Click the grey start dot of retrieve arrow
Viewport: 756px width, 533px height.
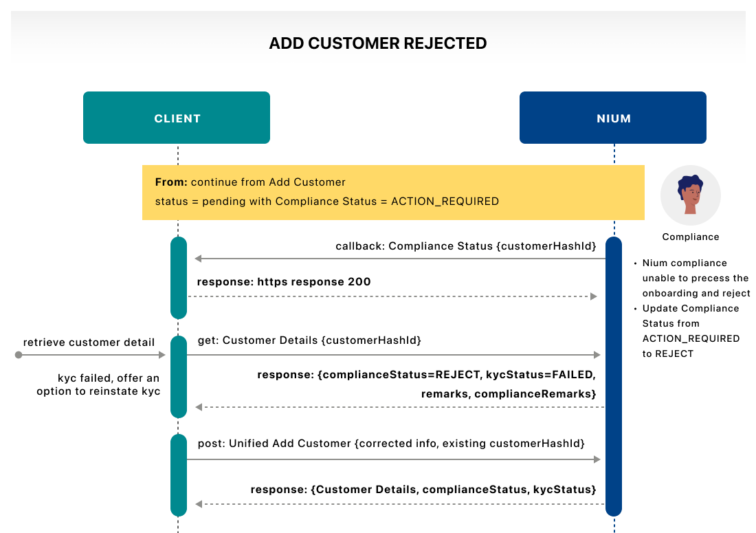19,355
